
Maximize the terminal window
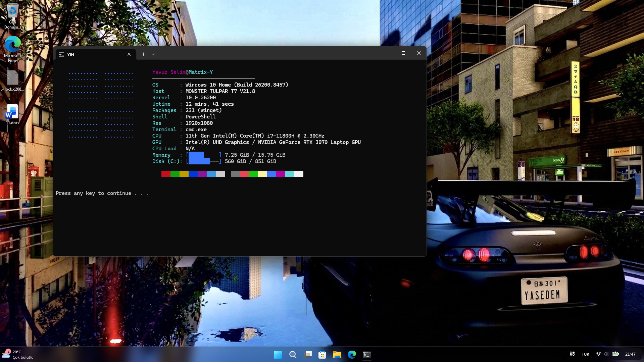point(403,53)
